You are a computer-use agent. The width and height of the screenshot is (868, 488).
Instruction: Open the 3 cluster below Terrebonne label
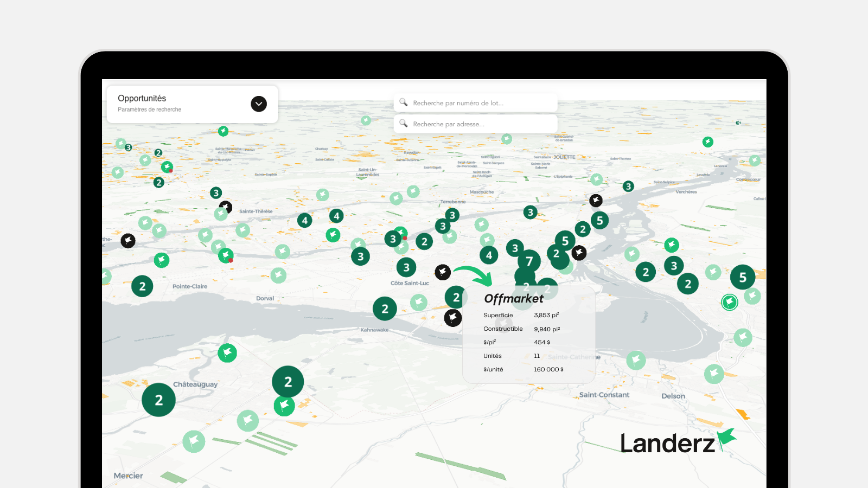coord(452,215)
